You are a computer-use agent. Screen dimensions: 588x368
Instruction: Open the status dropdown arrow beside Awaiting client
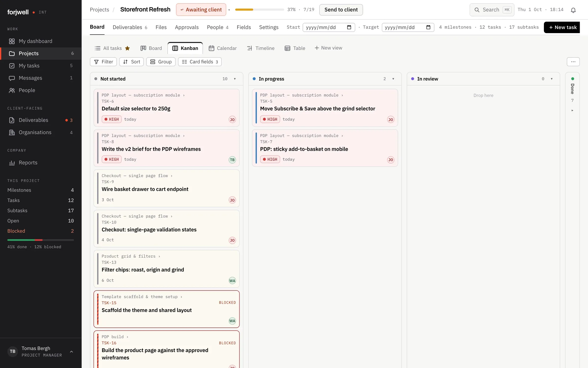click(x=229, y=10)
